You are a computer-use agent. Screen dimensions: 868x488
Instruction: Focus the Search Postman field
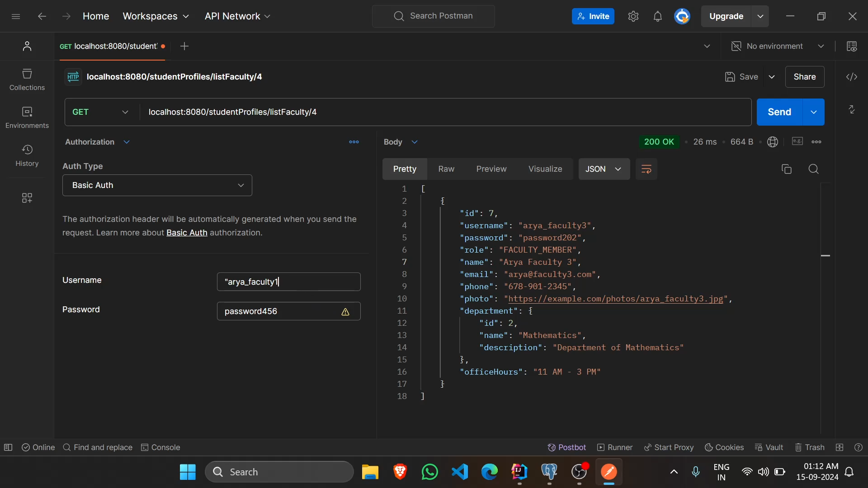point(434,16)
